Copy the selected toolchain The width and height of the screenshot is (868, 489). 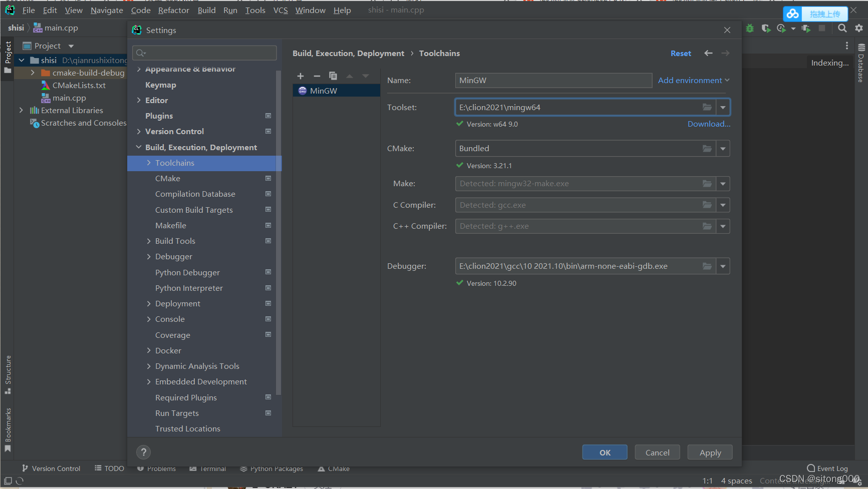point(333,76)
